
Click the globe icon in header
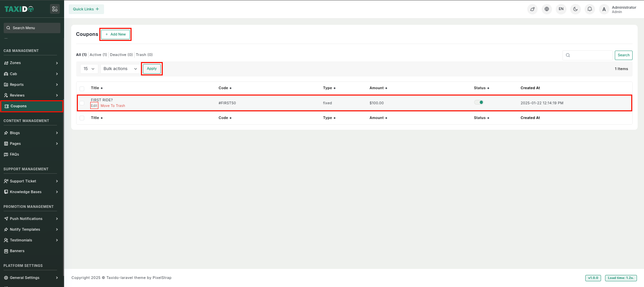coord(547,9)
